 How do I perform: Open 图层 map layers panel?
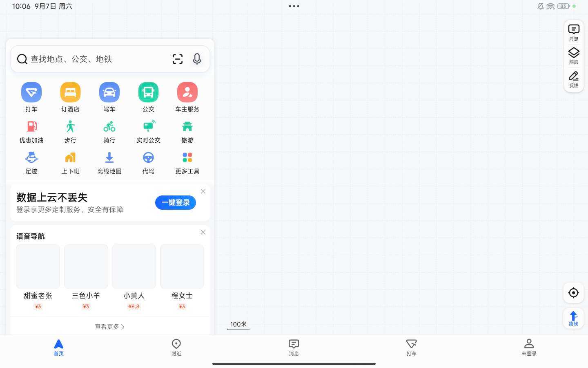(574, 56)
